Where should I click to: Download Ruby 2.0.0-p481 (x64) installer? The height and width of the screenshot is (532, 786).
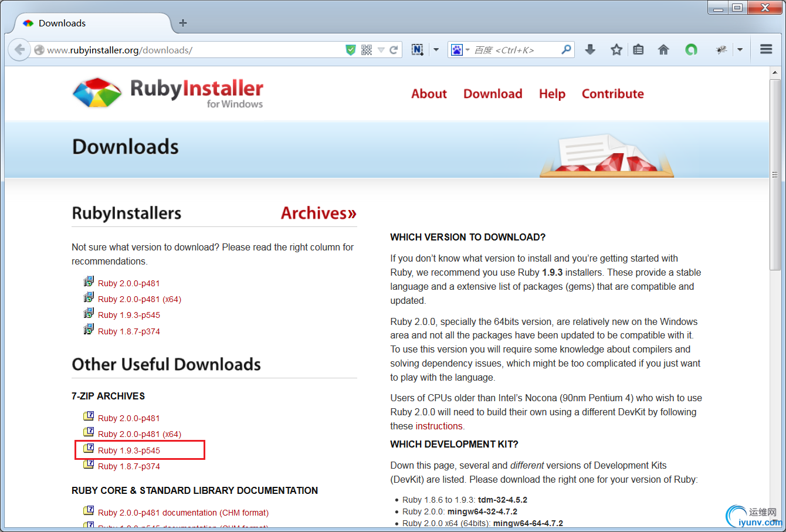pyautogui.click(x=140, y=299)
